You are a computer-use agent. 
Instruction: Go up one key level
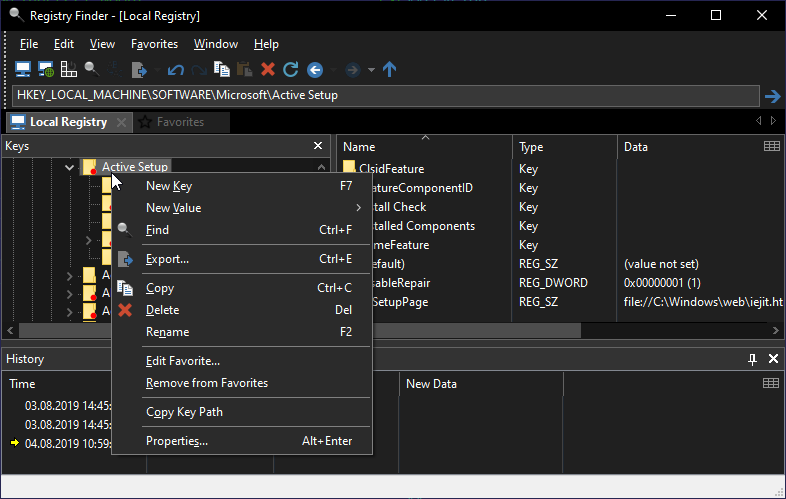389,69
